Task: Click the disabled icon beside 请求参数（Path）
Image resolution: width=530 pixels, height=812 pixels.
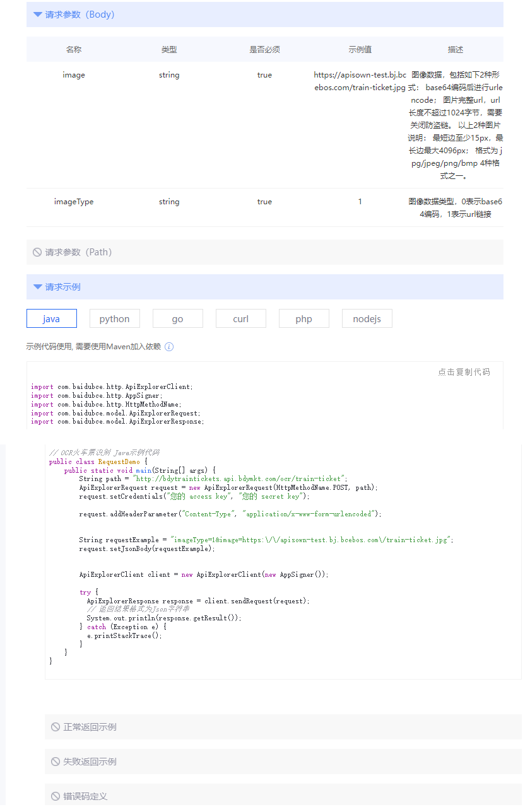Action: (37, 252)
